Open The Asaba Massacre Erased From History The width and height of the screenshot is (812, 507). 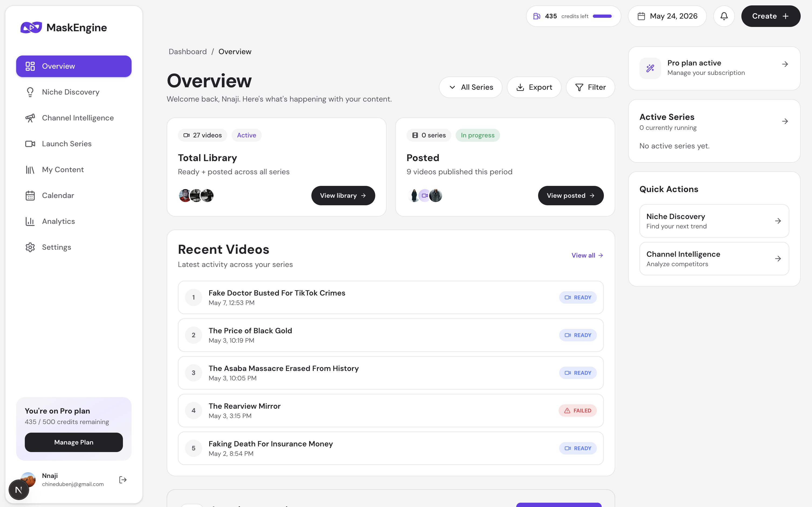[x=391, y=373]
